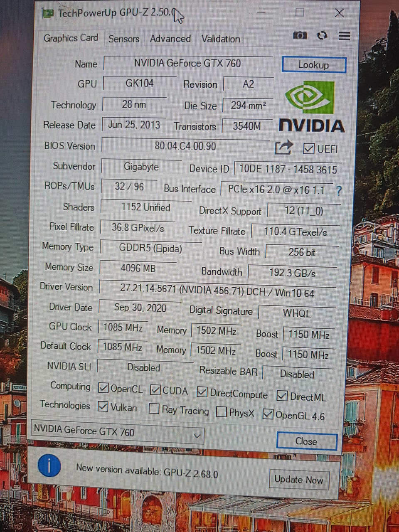Click the Release Date value Jun 25, 2013
399x532 pixels.
pyautogui.click(x=134, y=125)
